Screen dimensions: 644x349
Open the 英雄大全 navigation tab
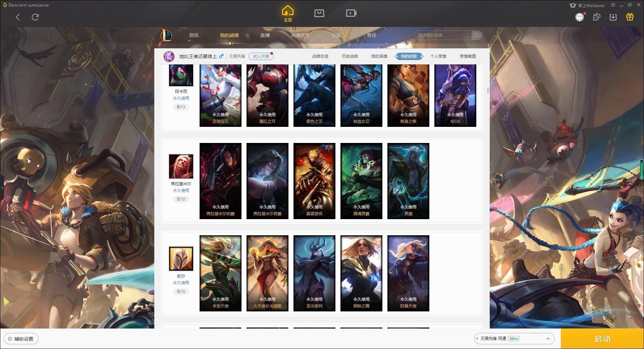(x=301, y=35)
